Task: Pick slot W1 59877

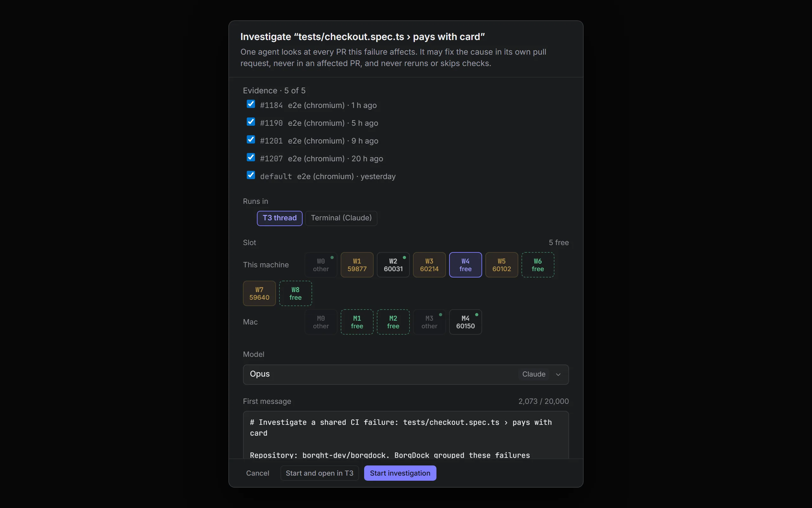Action: (357, 265)
